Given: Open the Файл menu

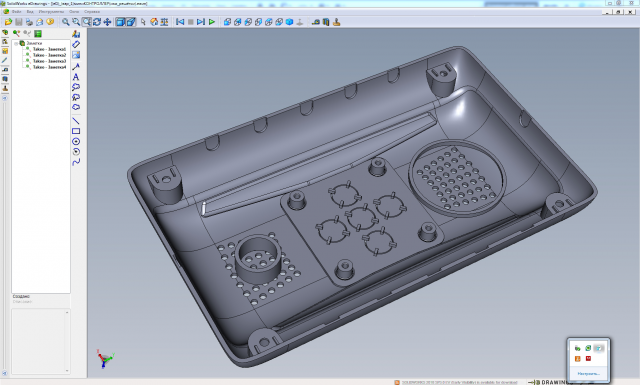Looking at the screenshot, I should pos(16,11).
